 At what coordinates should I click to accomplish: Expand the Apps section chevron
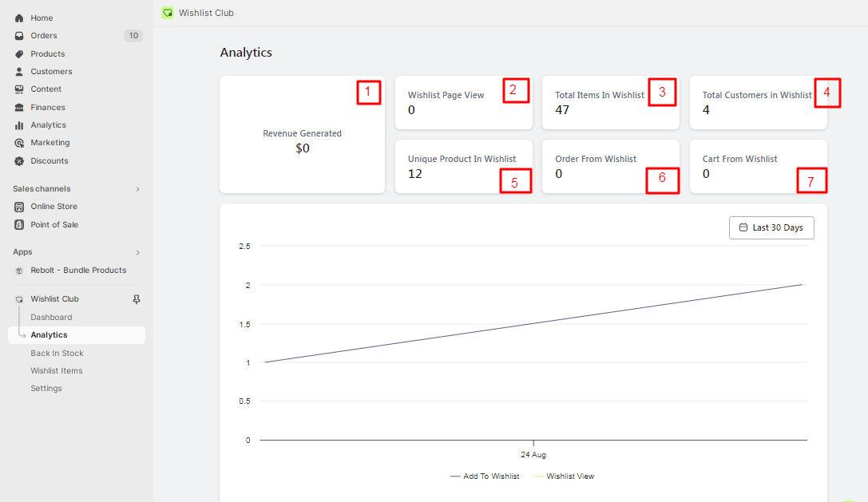138,252
